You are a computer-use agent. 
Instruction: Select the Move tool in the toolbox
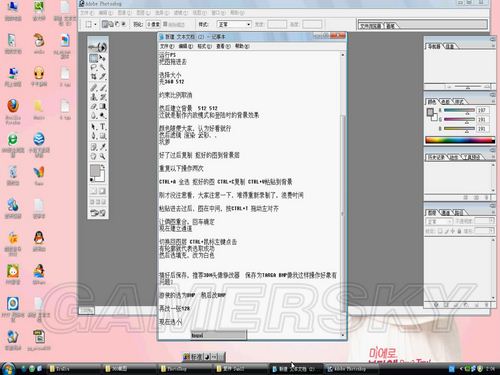point(103,58)
